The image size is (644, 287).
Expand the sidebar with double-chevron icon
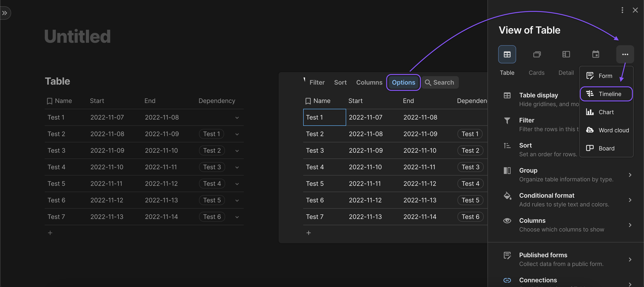[x=5, y=13]
